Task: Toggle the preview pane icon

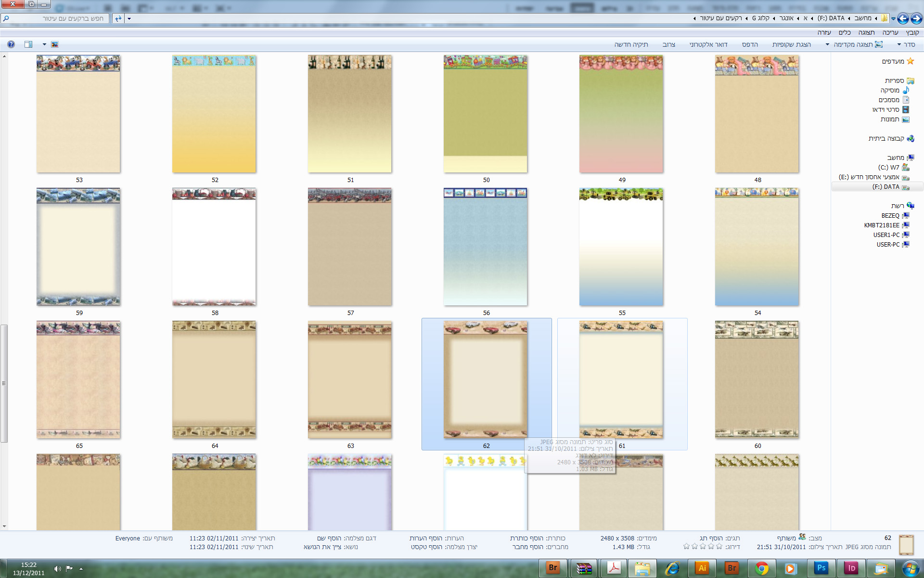Action: point(29,44)
